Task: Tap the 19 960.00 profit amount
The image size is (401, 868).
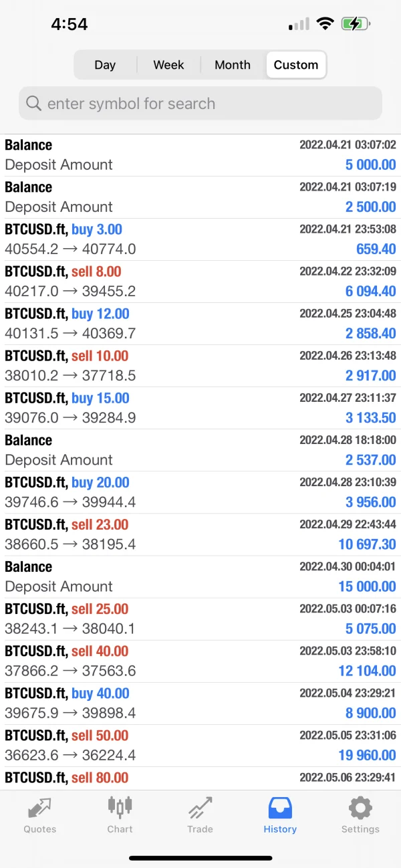Action: [x=367, y=755]
